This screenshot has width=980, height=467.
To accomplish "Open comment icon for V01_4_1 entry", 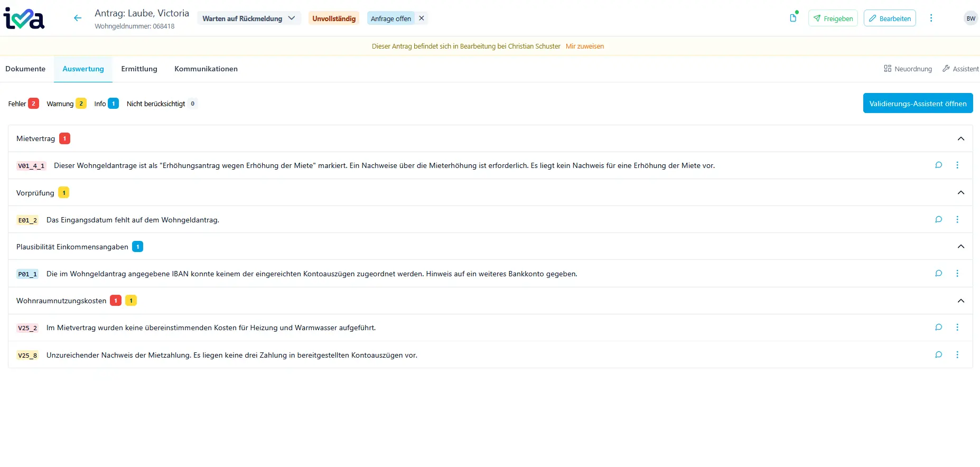I will click(938, 165).
